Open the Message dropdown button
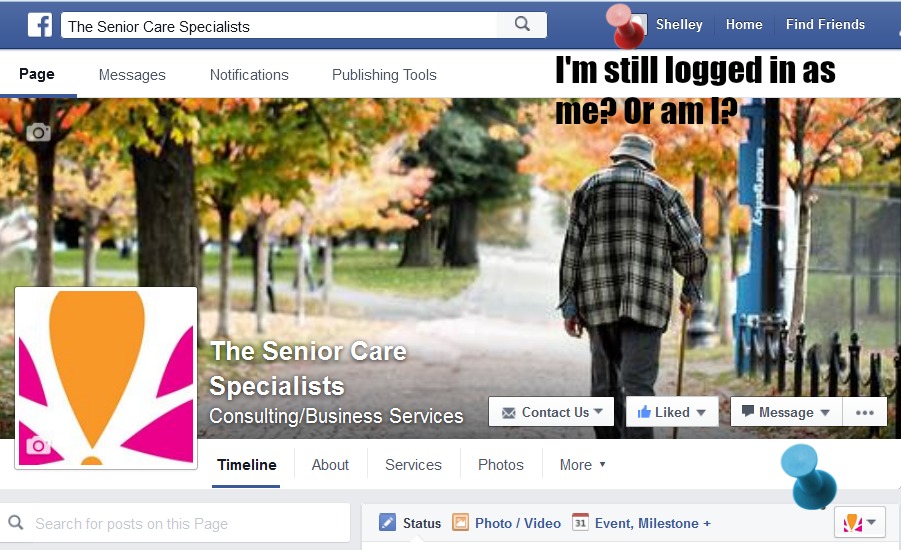Screen dimensions: 901x550 coord(786,412)
